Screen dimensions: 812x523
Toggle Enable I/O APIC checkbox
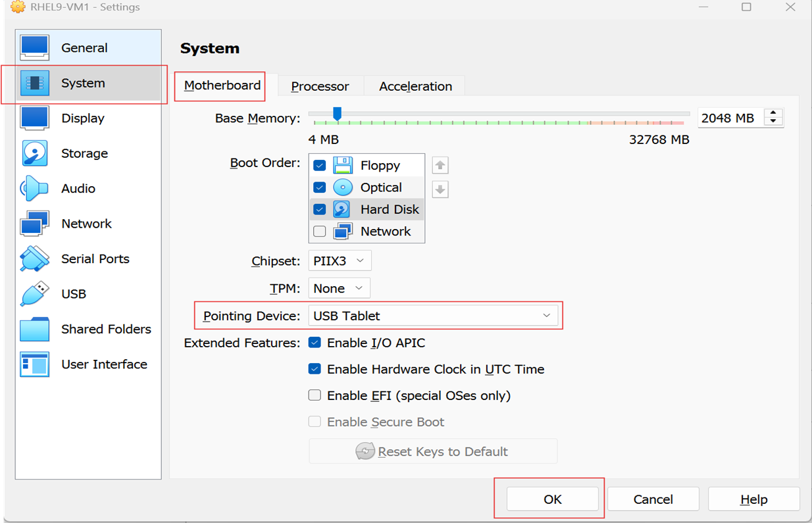click(x=315, y=343)
